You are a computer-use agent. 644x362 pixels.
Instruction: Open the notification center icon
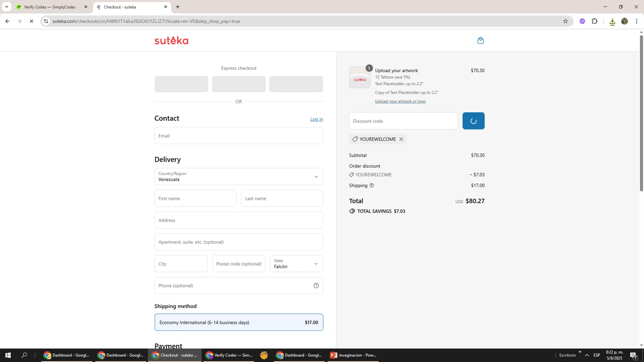click(x=633, y=355)
